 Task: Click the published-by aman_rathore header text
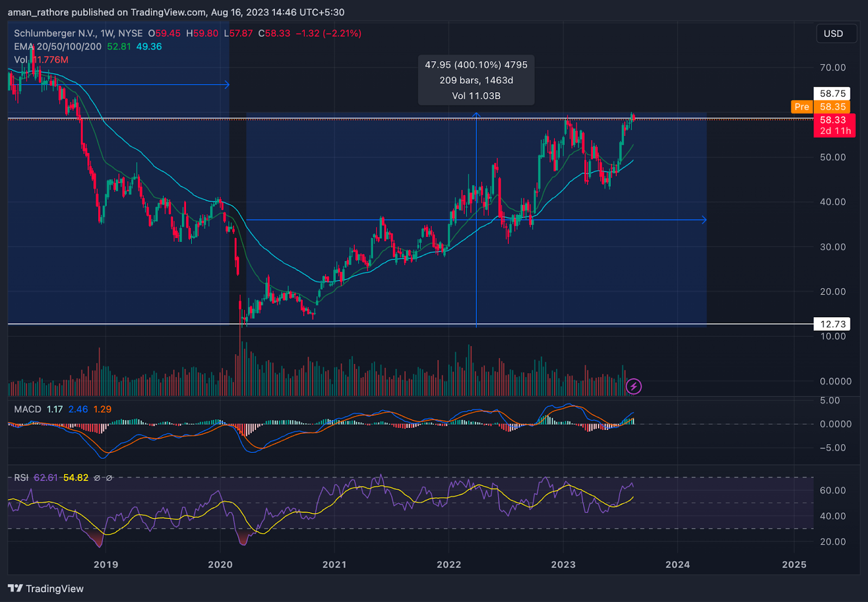point(176,12)
